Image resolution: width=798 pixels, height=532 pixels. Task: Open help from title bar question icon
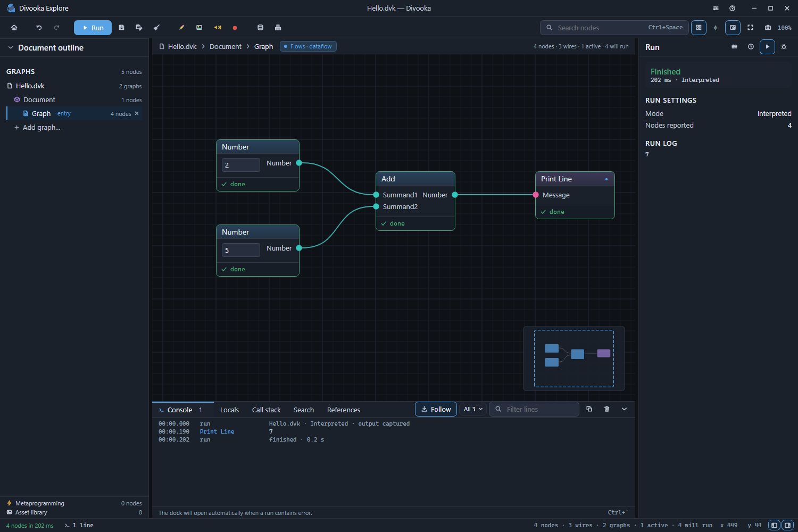coord(732,9)
